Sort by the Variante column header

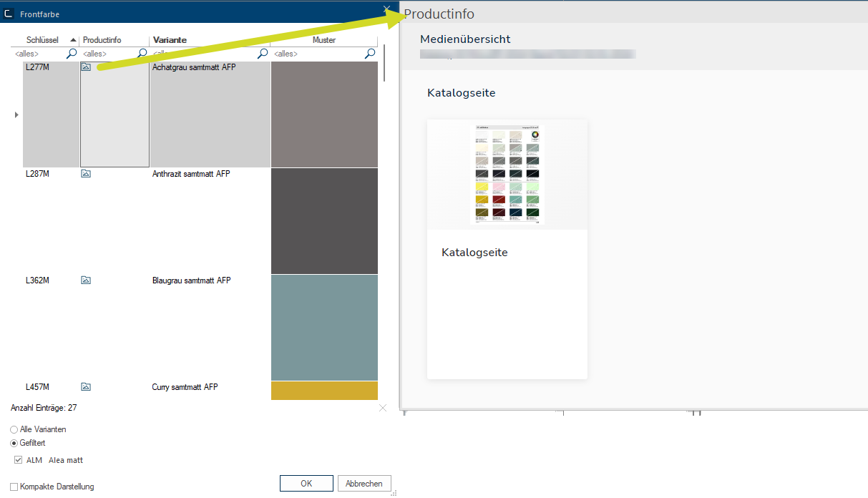point(170,40)
